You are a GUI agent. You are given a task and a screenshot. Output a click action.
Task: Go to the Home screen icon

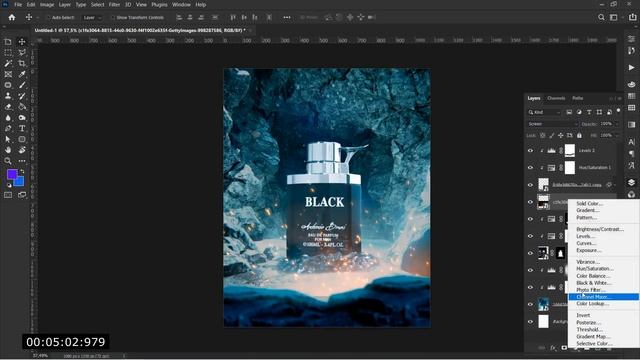(12, 17)
